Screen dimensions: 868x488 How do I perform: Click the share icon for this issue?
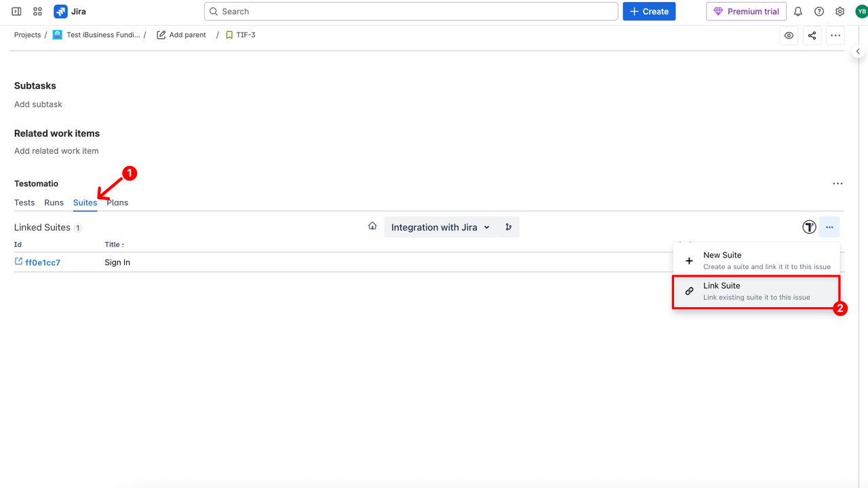[812, 35]
